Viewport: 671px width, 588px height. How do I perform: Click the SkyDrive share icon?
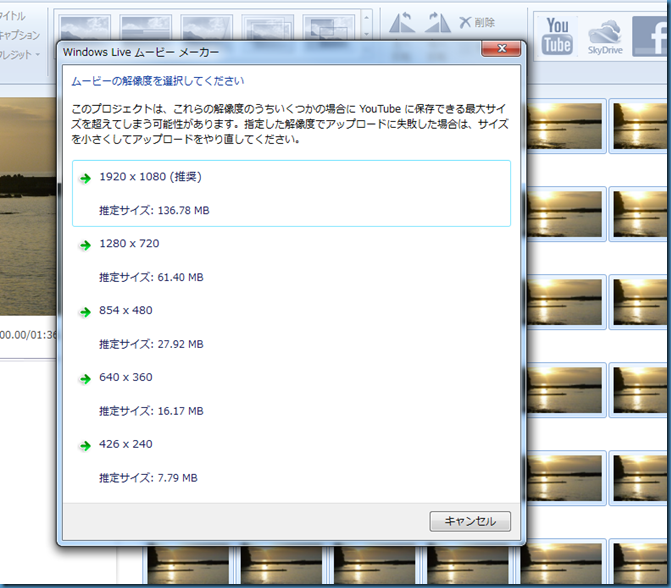(x=605, y=37)
